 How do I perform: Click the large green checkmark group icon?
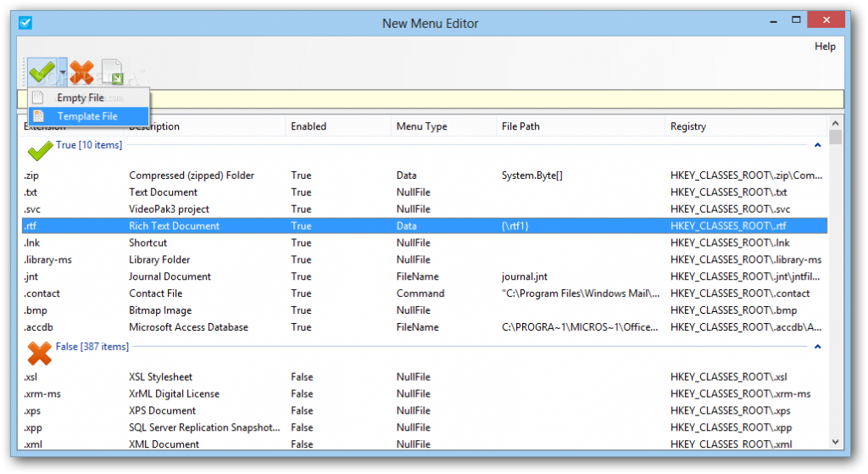[x=40, y=151]
